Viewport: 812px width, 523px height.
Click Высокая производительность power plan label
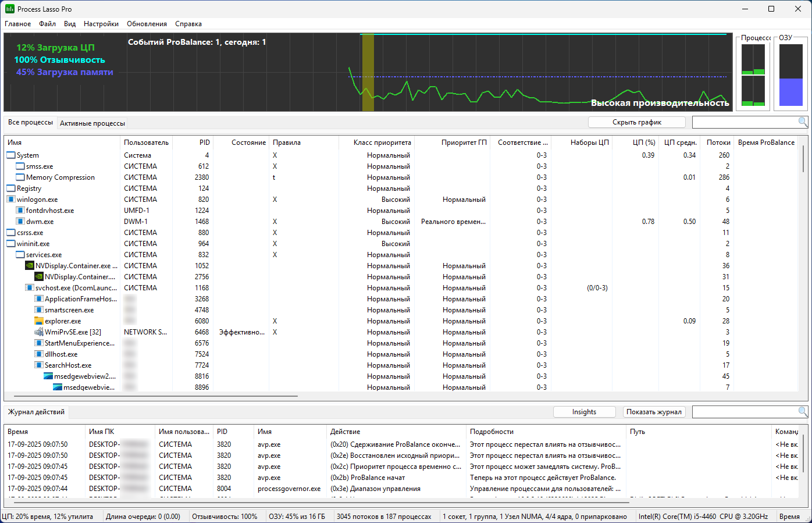pyautogui.click(x=660, y=103)
